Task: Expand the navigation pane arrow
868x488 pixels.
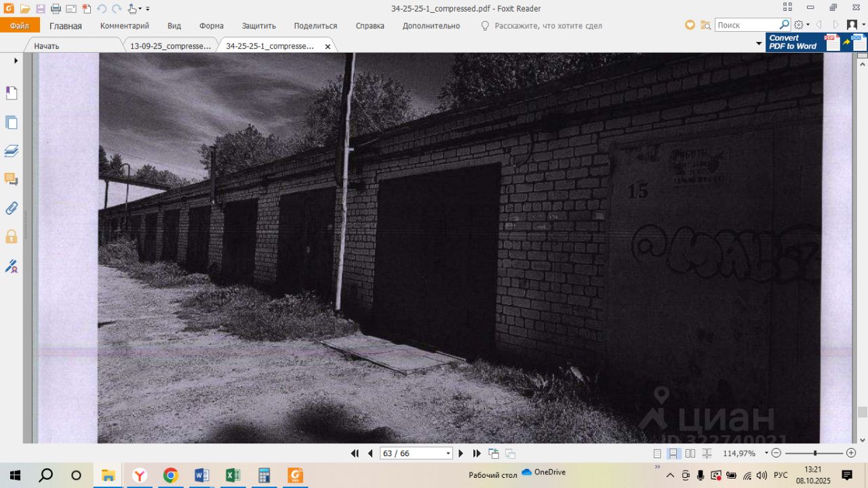Action: [x=16, y=61]
